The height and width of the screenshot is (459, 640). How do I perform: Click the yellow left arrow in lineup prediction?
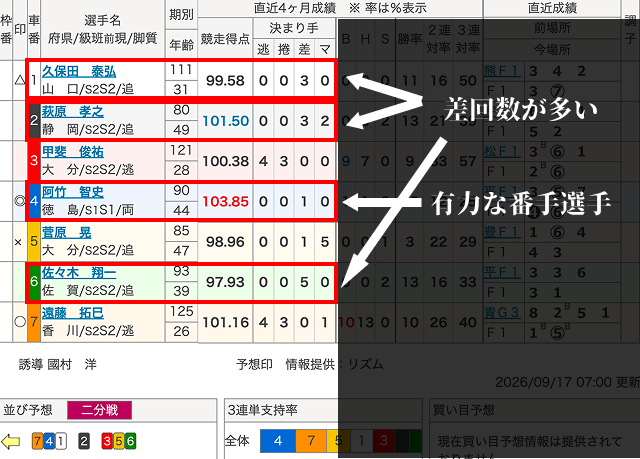11,441
